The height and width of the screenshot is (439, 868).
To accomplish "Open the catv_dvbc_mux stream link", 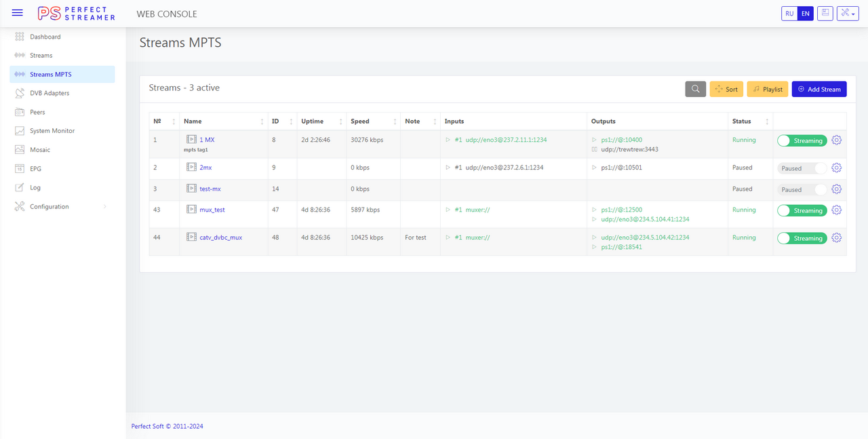I will 220,237.
